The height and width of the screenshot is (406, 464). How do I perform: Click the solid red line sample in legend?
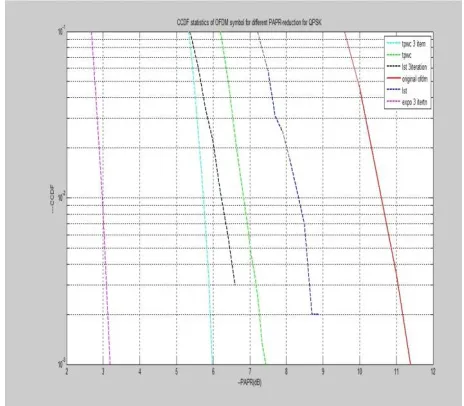(x=393, y=78)
